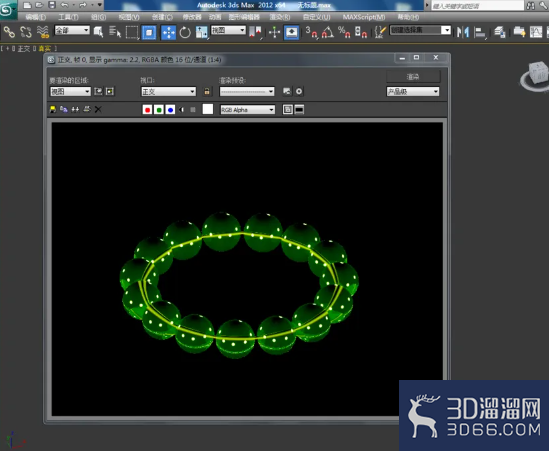Open the selection filter 全部 dropdown
Viewport: 549px width, 451px height.
(x=72, y=30)
